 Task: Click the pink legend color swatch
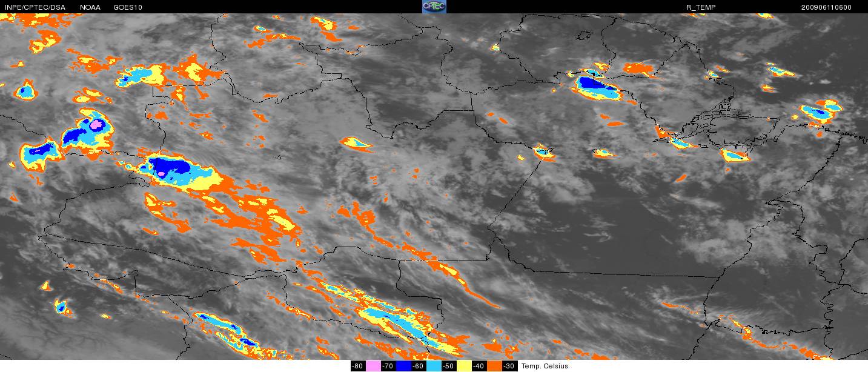click(x=373, y=366)
